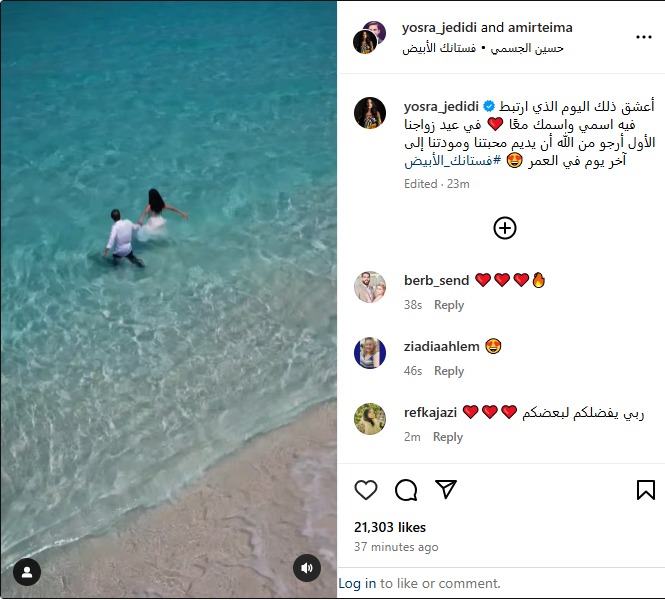Reply to berb_send's comment

(449, 305)
